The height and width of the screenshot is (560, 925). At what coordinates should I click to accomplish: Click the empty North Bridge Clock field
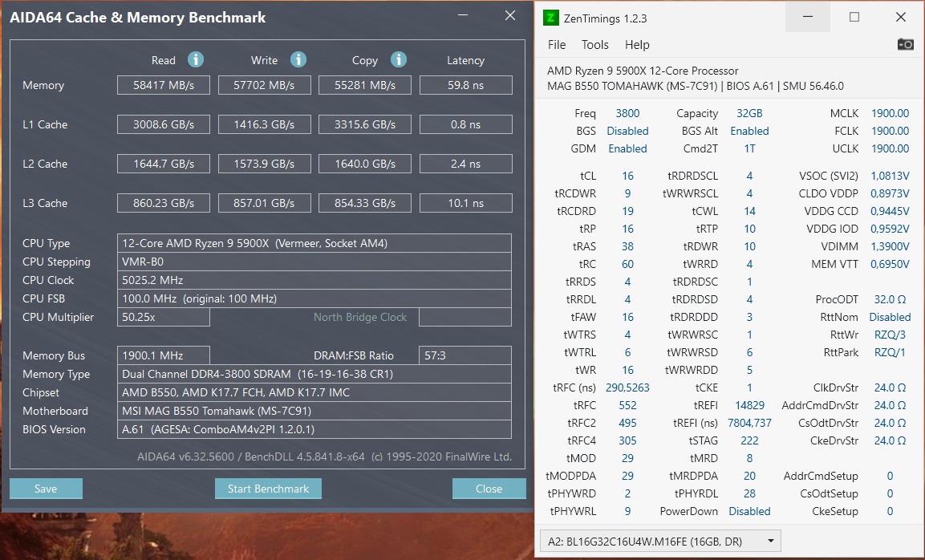[465, 317]
